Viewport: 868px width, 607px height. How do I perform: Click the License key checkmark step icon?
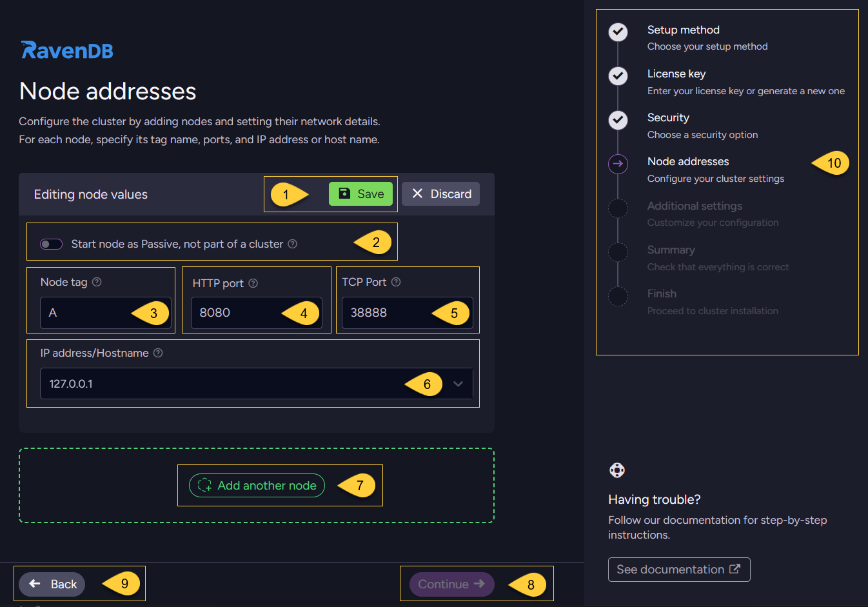618,76
